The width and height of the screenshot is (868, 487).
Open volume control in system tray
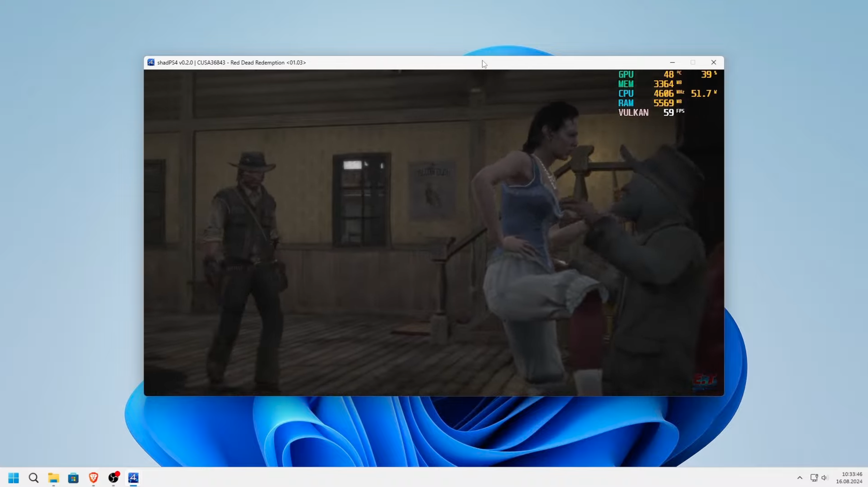824,477
